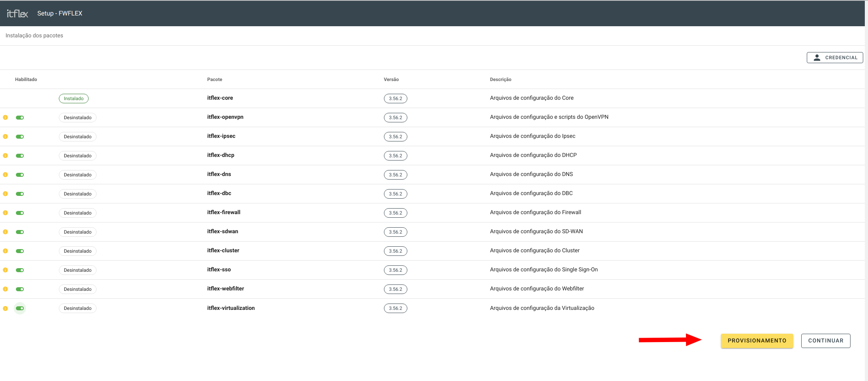Select the itflex-cluster package name
This screenshot has width=868, height=381.
[223, 250]
